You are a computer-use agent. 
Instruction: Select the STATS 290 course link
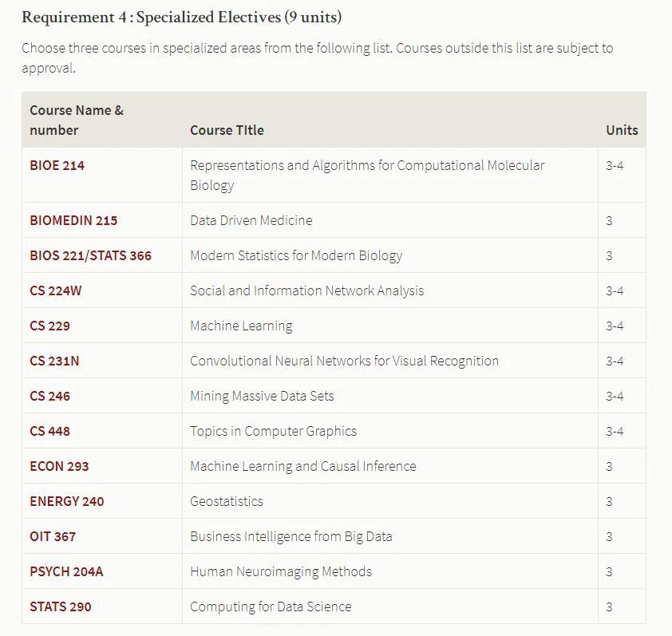coord(61,606)
